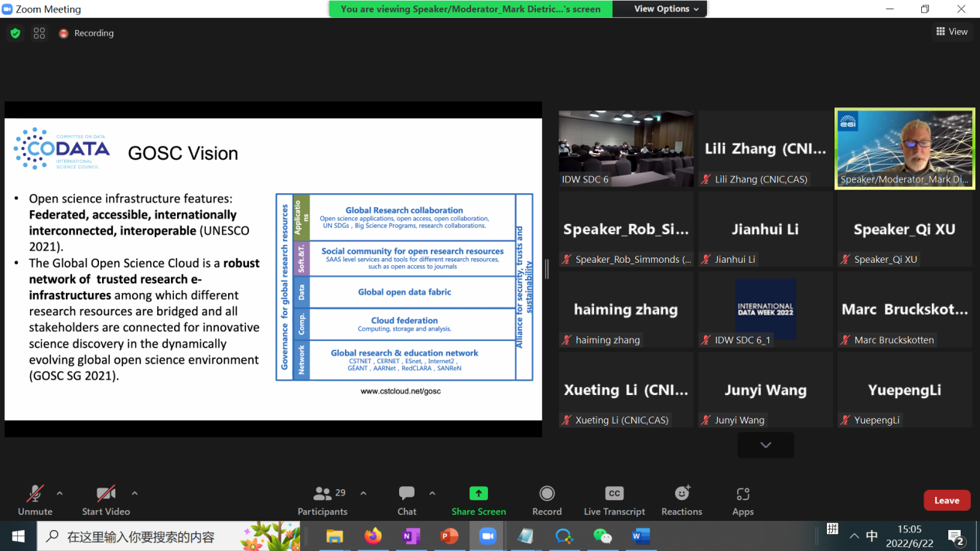Viewport: 980px width, 551px height.
Task: Expand video settings arrow beside Start Video
Action: 135,493
